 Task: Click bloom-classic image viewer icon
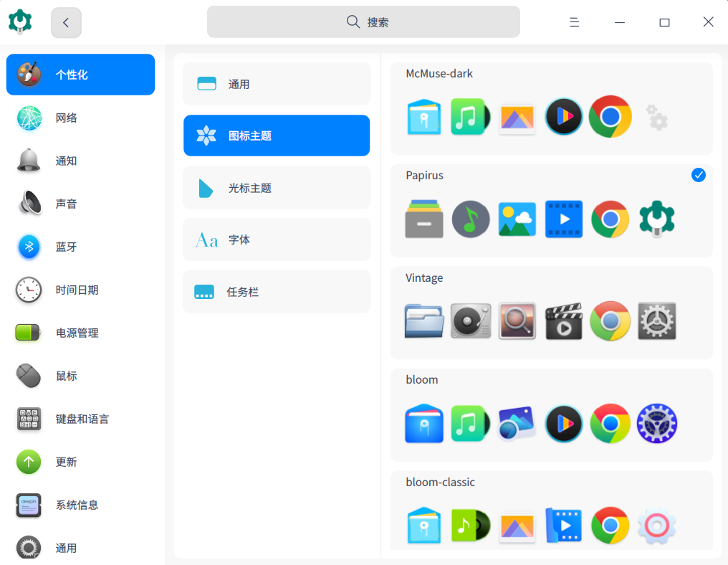[517, 527]
